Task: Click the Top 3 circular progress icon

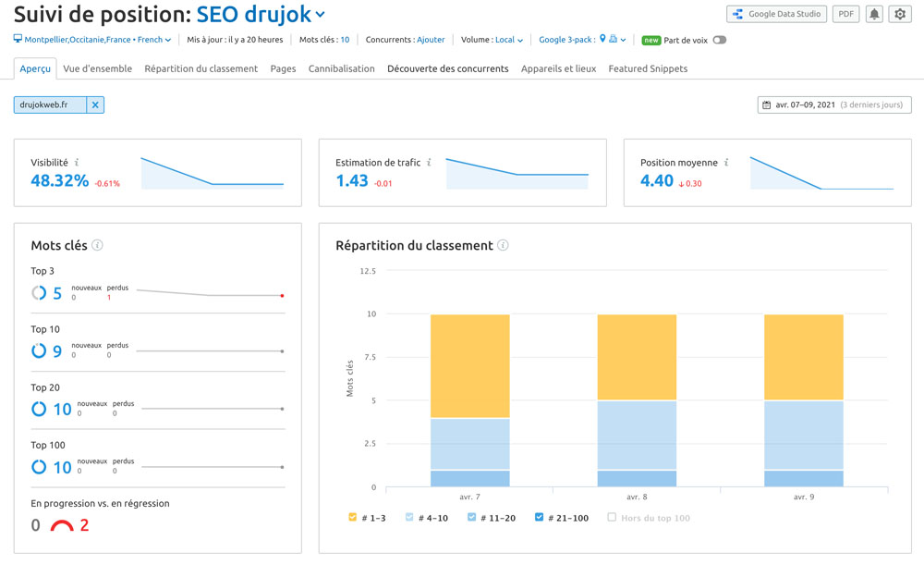Action: (x=39, y=292)
